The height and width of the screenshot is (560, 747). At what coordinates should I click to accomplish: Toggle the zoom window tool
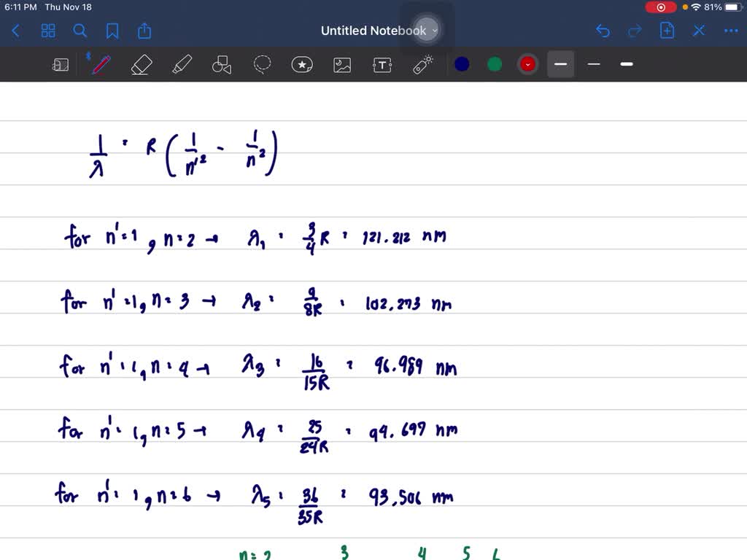[x=61, y=65]
